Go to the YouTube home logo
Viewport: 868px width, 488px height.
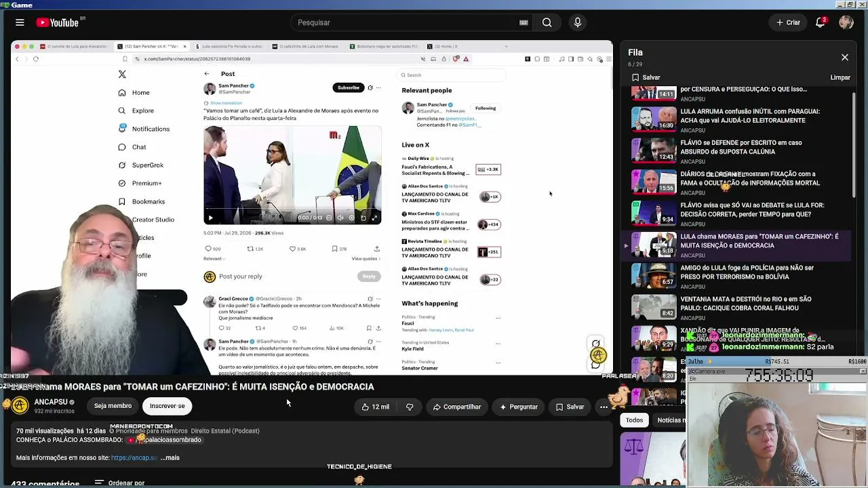(x=58, y=22)
